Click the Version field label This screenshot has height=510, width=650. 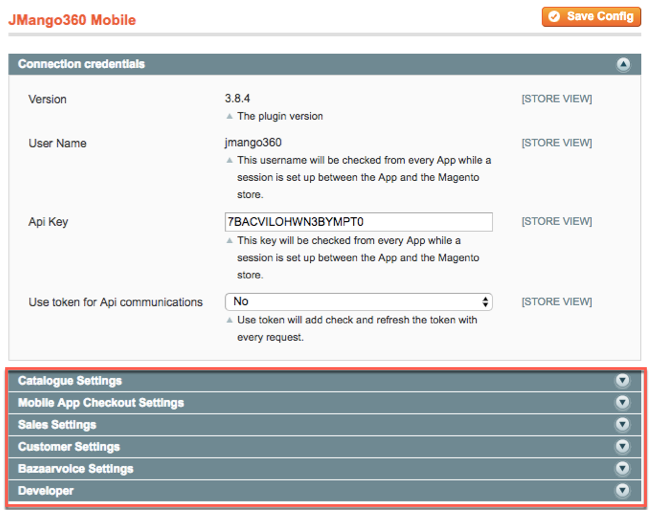click(47, 100)
